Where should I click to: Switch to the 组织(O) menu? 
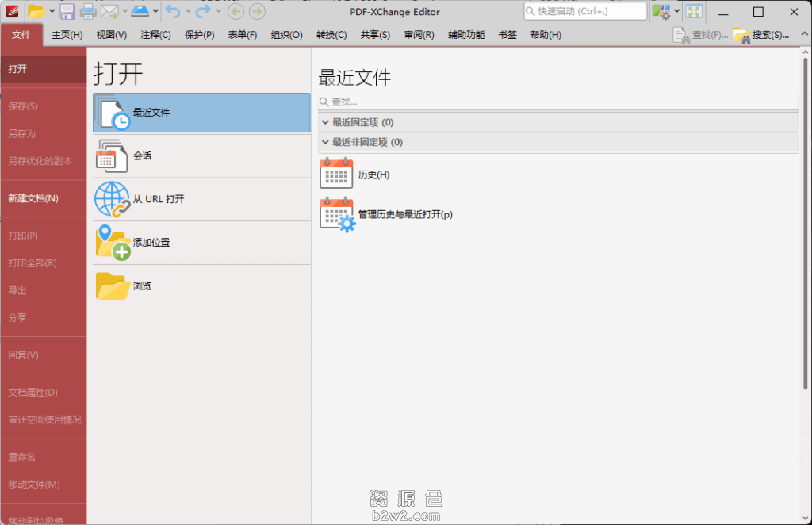pyautogui.click(x=286, y=35)
